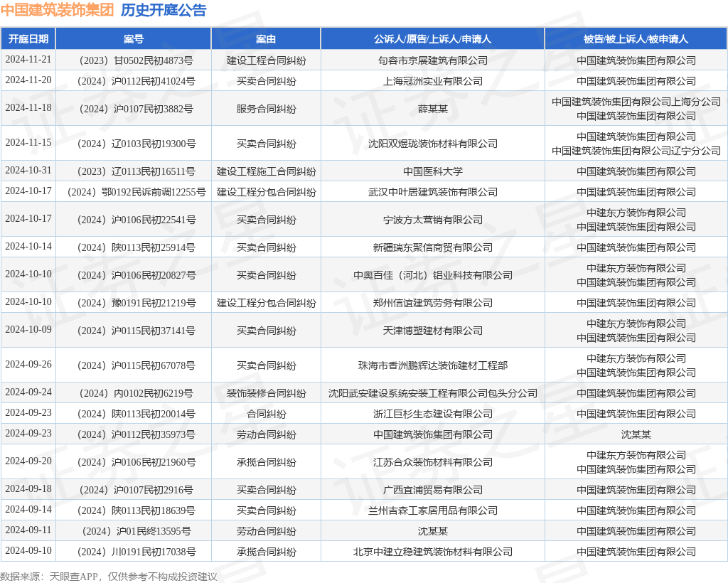The width and height of the screenshot is (728, 583).
Task: Select the 案号 column header
Action: (134, 39)
